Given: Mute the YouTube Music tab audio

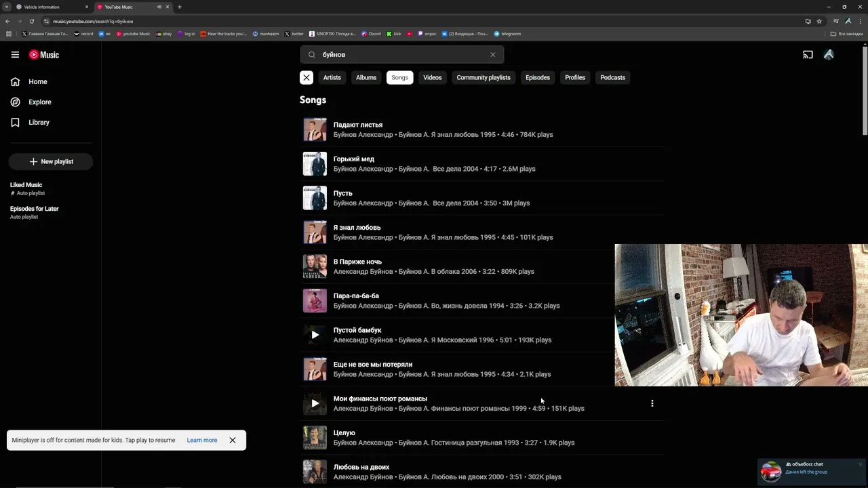Looking at the screenshot, I should [159, 7].
